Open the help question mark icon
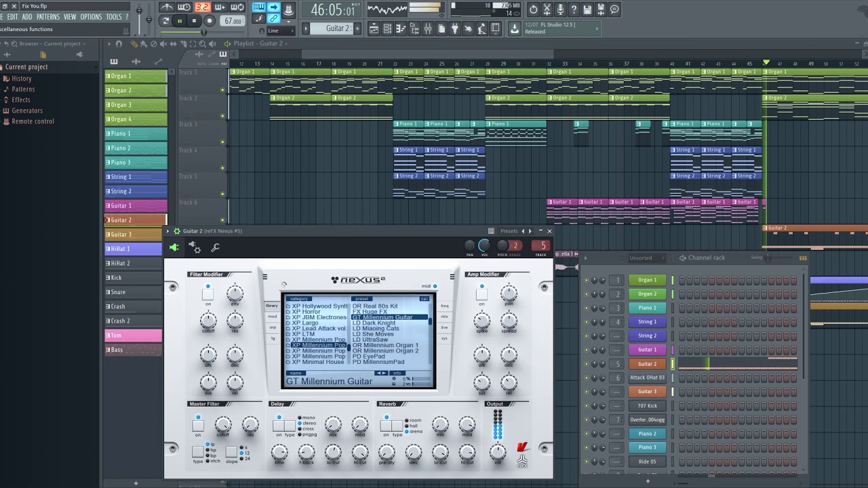Viewport: 868px width, 488px height. point(574,9)
